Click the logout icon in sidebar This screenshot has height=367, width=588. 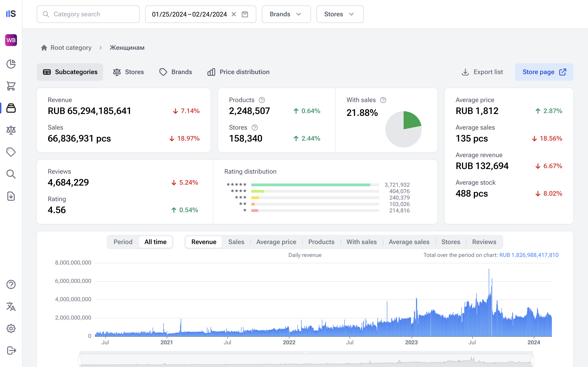[11, 350]
